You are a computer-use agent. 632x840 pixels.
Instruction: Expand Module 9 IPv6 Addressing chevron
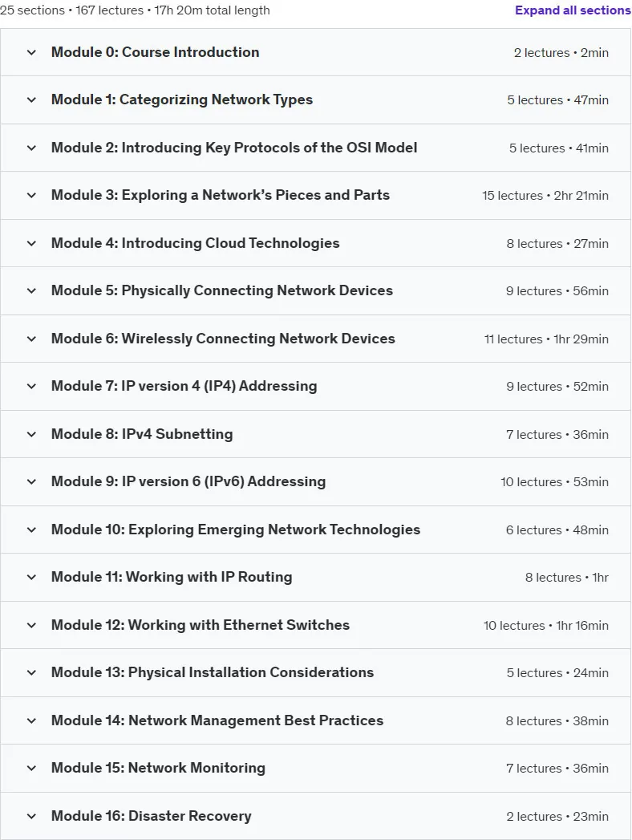[31, 481]
